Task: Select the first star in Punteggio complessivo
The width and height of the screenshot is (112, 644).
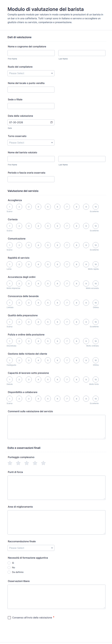Action: (x=10, y=463)
